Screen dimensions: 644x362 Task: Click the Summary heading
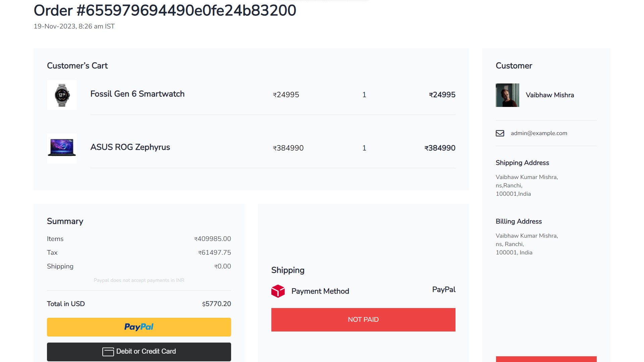[x=65, y=222]
